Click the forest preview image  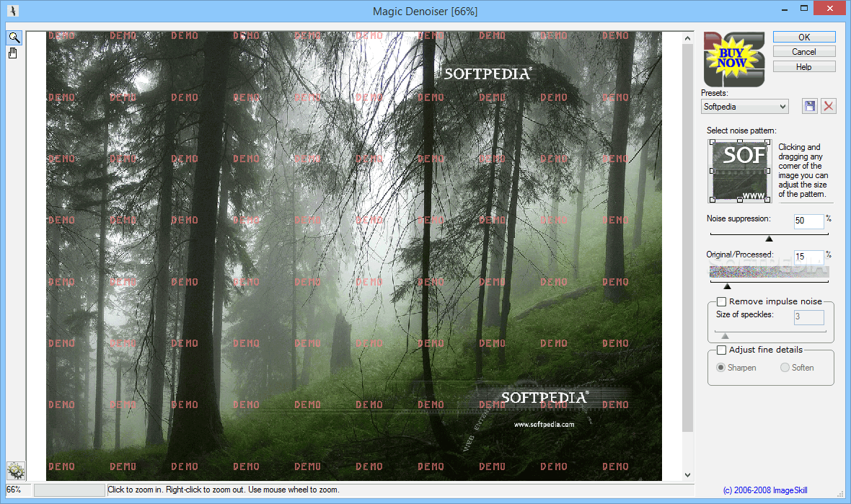[354, 255]
